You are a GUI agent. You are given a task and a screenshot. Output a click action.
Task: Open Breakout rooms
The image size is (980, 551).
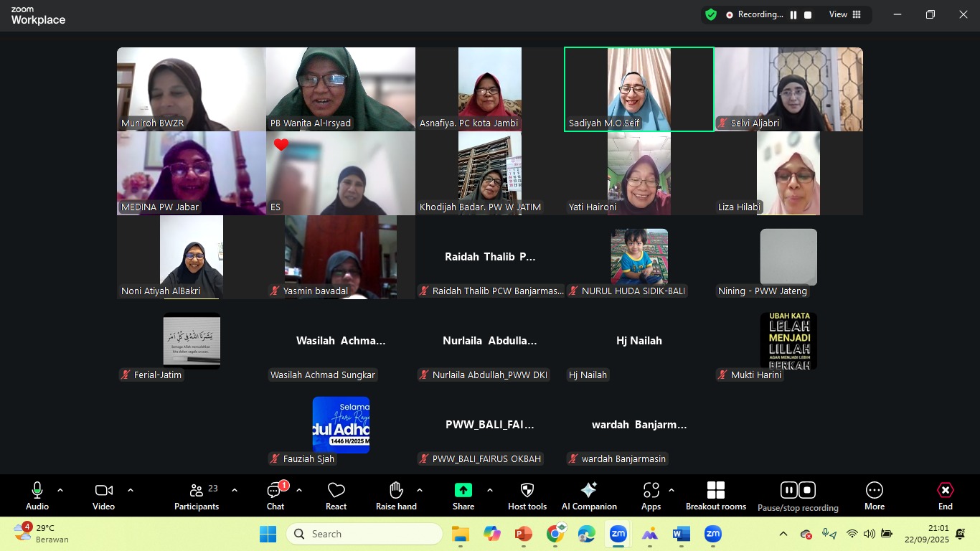[x=715, y=495]
